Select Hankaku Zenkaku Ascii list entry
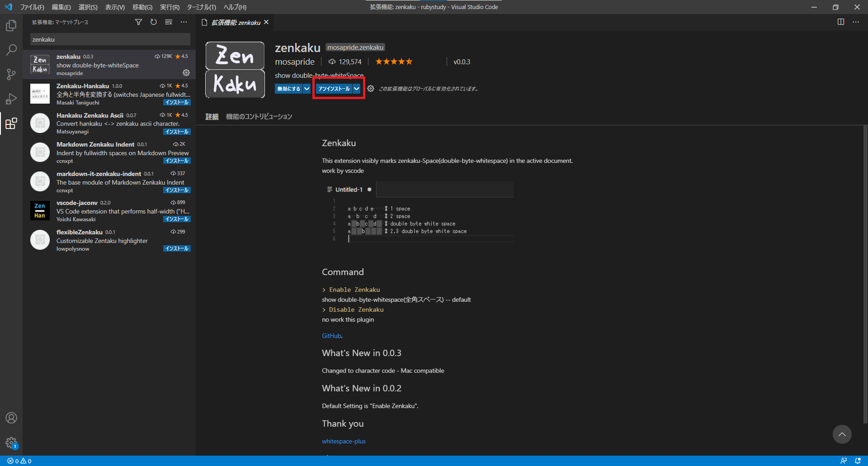Screen dimensions: 868x466 (x=109, y=123)
